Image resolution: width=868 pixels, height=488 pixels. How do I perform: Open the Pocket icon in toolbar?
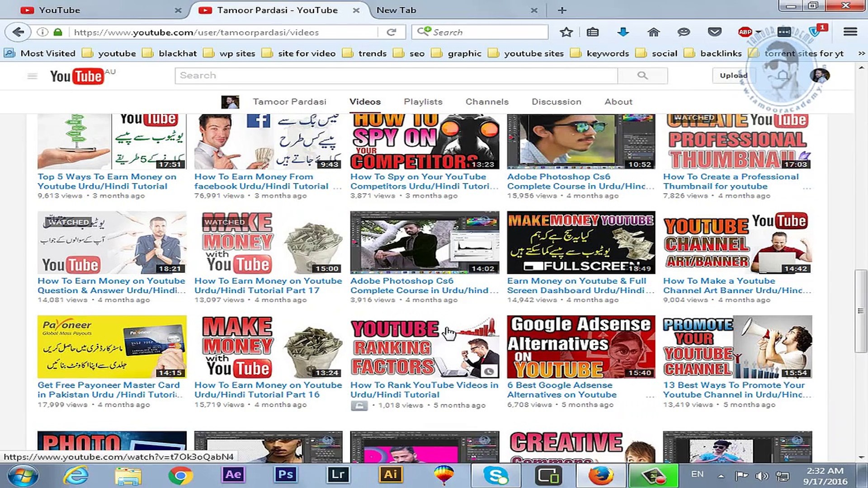pyautogui.click(x=714, y=32)
